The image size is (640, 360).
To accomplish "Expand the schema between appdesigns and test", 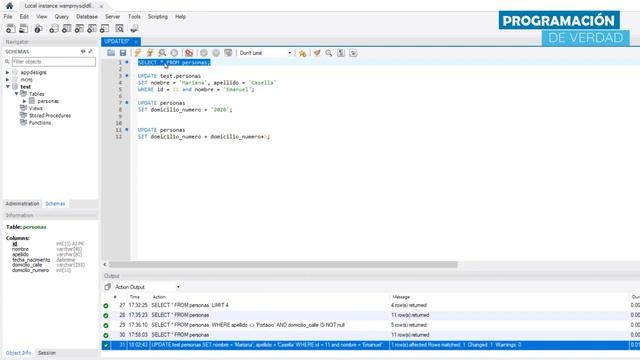I will (x=7, y=80).
